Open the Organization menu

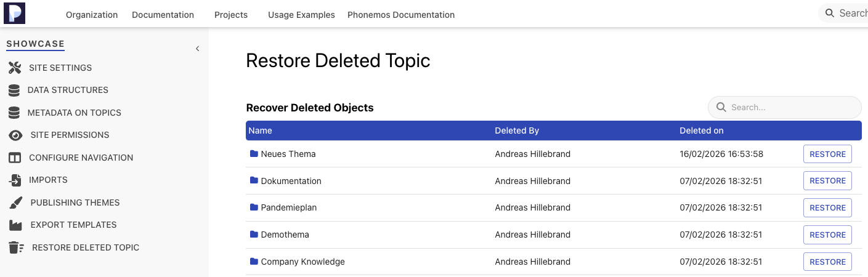[92, 15]
